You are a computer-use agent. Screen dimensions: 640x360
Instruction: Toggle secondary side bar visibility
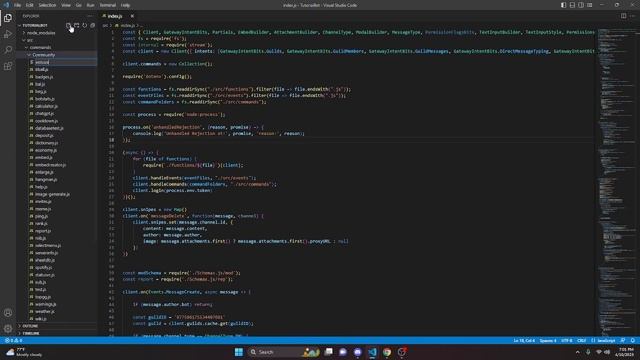coord(581,5)
